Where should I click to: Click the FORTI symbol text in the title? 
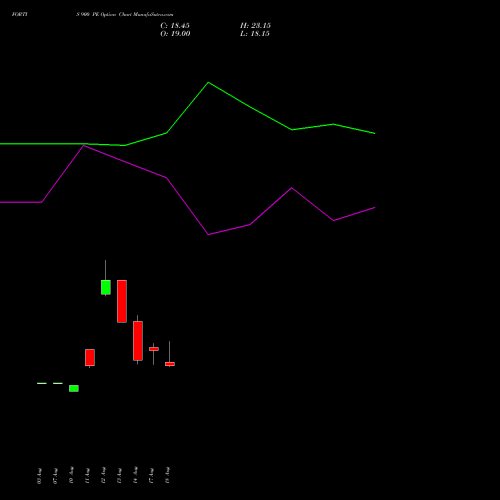point(19,14)
